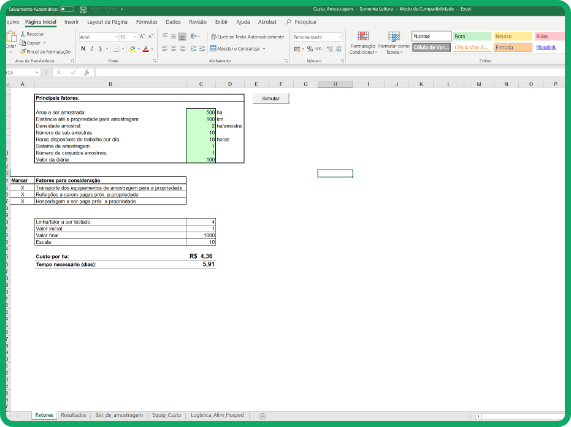Decrease indent in Alinhamento group

(193, 48)
